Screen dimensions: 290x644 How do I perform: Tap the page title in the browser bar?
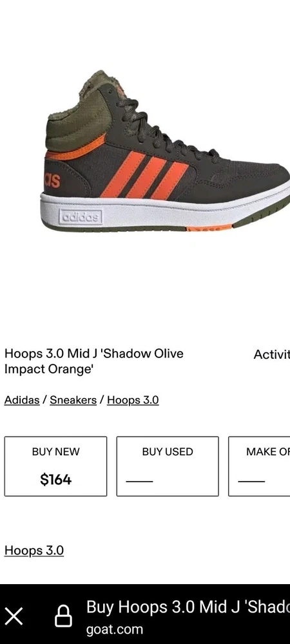click(188, 607)
